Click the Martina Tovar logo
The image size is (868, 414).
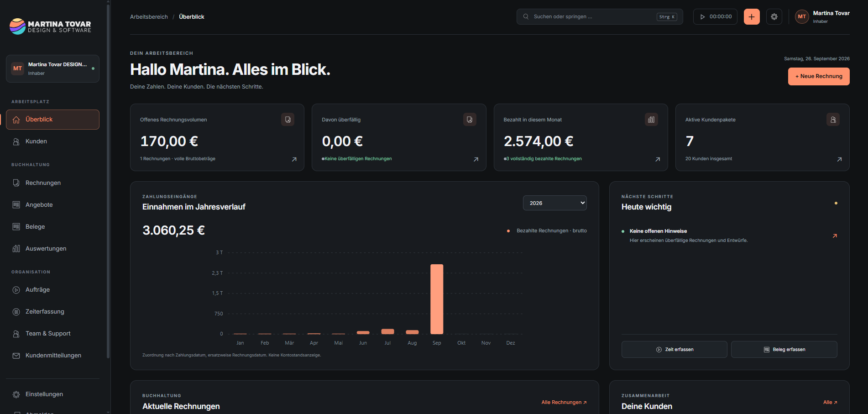[50, 26]
